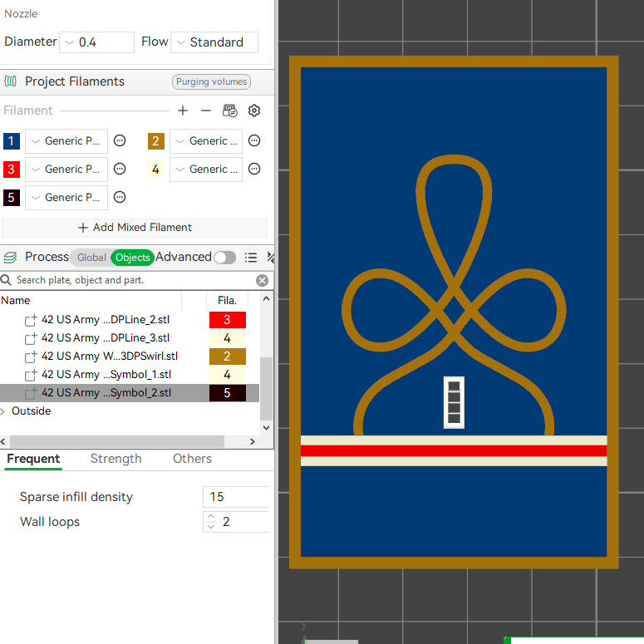This screenshot has width=644, height=644.
Task: Click filament 2 gold color swatch
Action: click(156, 141)
